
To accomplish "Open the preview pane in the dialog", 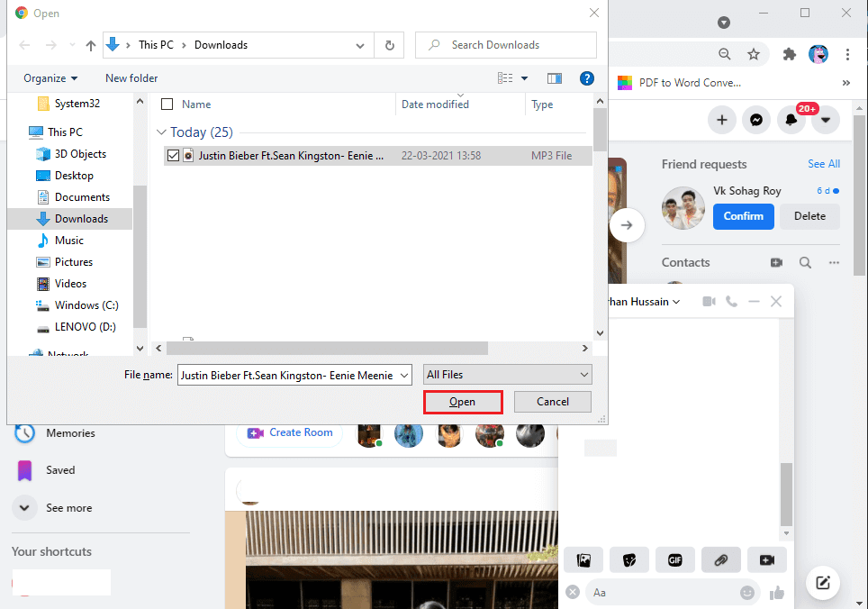I will pos(555,78).
